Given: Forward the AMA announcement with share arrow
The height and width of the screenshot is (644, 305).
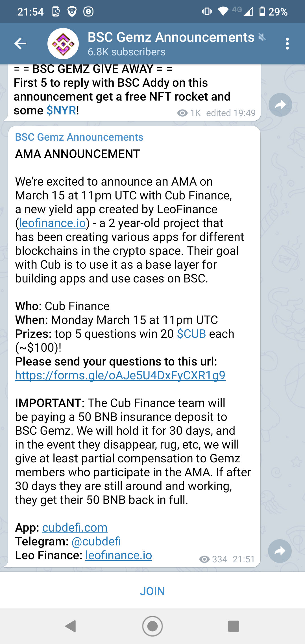Looking at the screenshot, I should 280,551.
